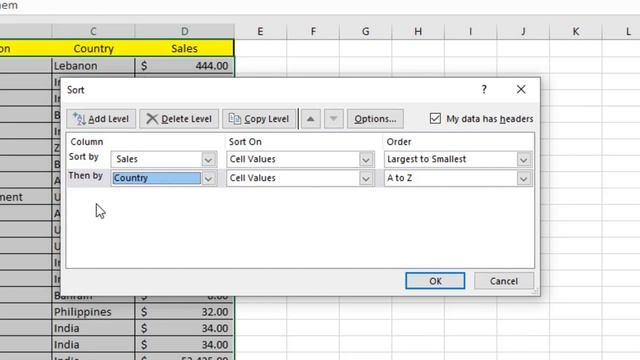This screenshot has height=360, width=640.
Task: Add a new sort level
Action: click(x=101, y=119)
